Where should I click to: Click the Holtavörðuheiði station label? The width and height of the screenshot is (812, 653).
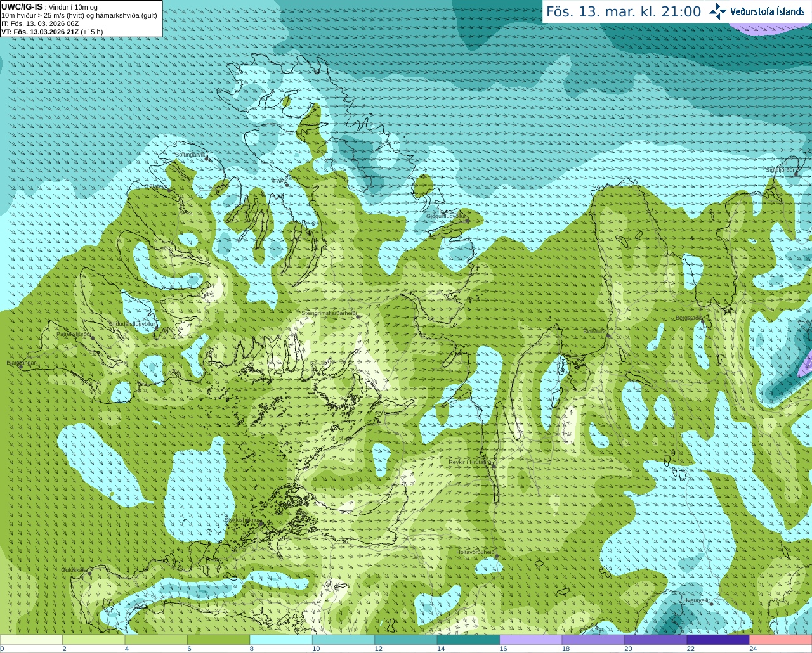[476, 552]
